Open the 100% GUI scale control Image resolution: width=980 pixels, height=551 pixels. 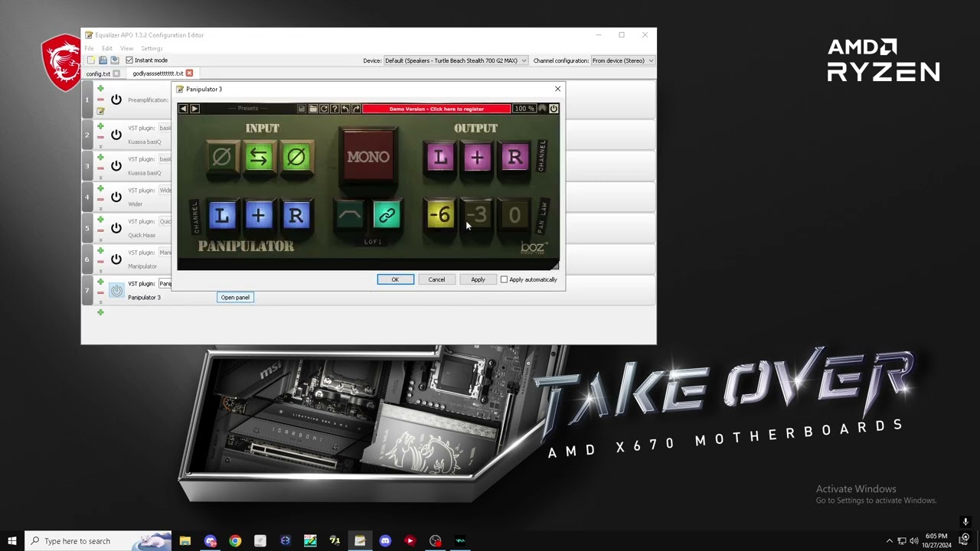click(524, 109)
